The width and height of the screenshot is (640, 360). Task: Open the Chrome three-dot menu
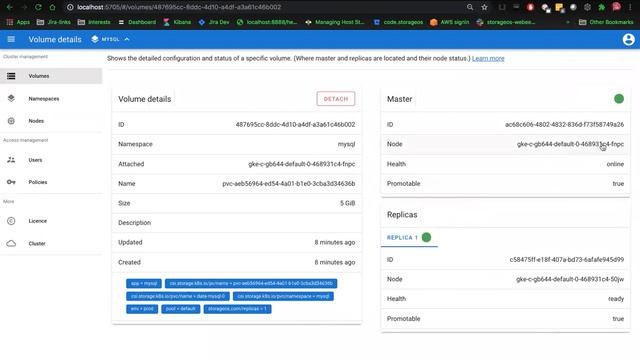[x=631, y=7]
